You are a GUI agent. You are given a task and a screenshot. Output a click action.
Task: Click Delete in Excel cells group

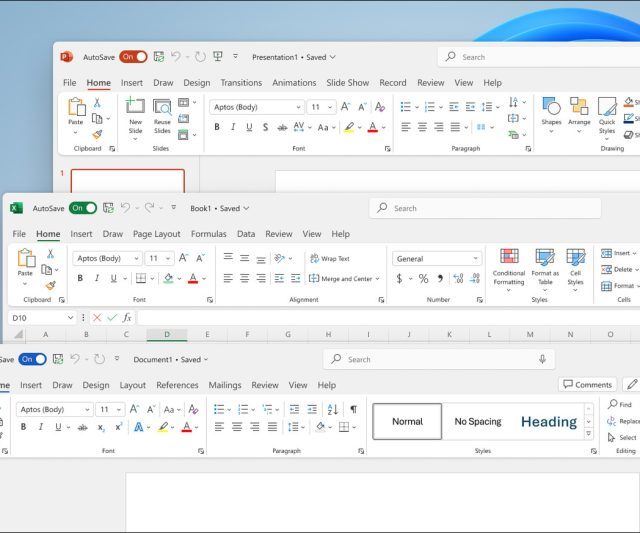coord(618,269)
